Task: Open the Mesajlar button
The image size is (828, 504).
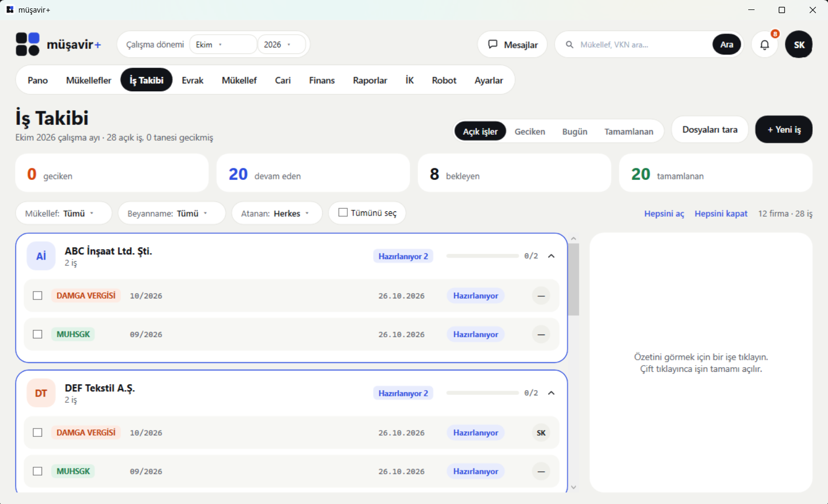Action: [513, 45]
